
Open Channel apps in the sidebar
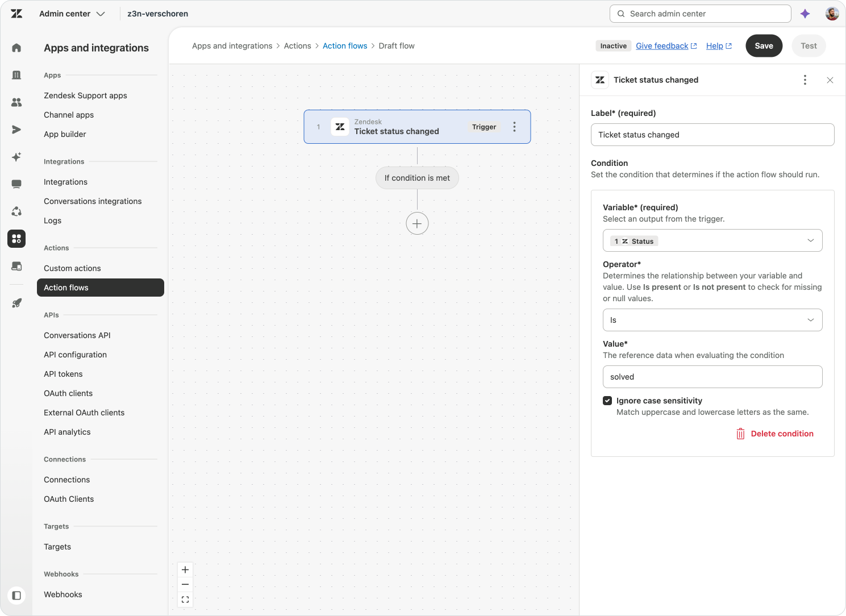click(69, 115)
